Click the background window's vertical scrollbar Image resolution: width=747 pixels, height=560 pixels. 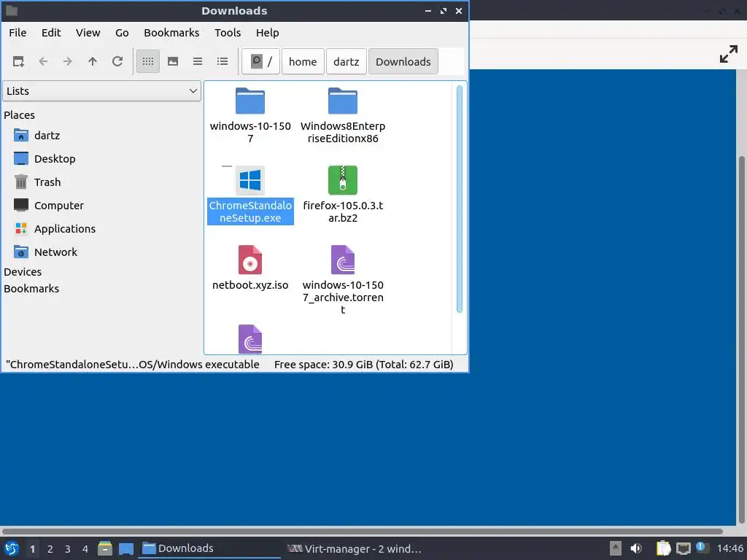(741, 338)
